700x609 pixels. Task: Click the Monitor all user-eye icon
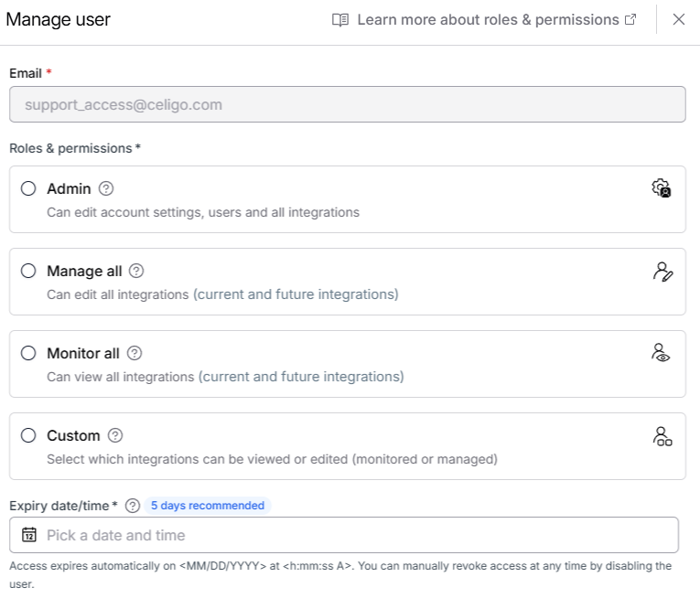[661, 353]
